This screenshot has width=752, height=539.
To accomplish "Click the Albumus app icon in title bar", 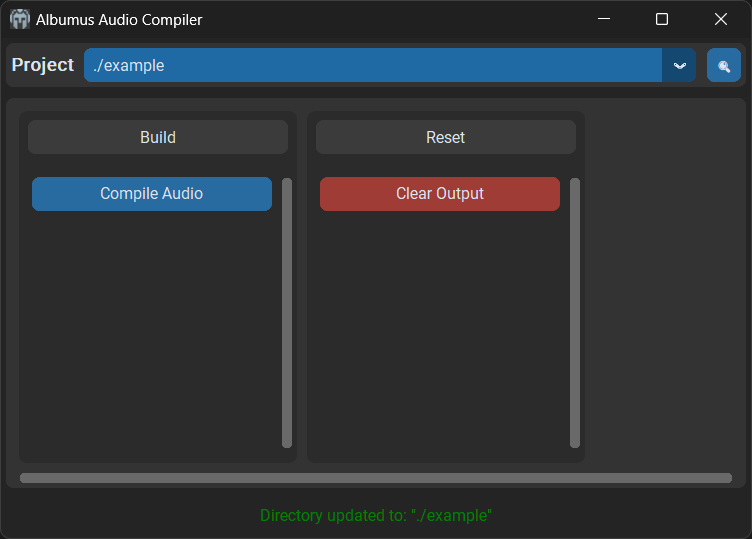I will [20, 19].
